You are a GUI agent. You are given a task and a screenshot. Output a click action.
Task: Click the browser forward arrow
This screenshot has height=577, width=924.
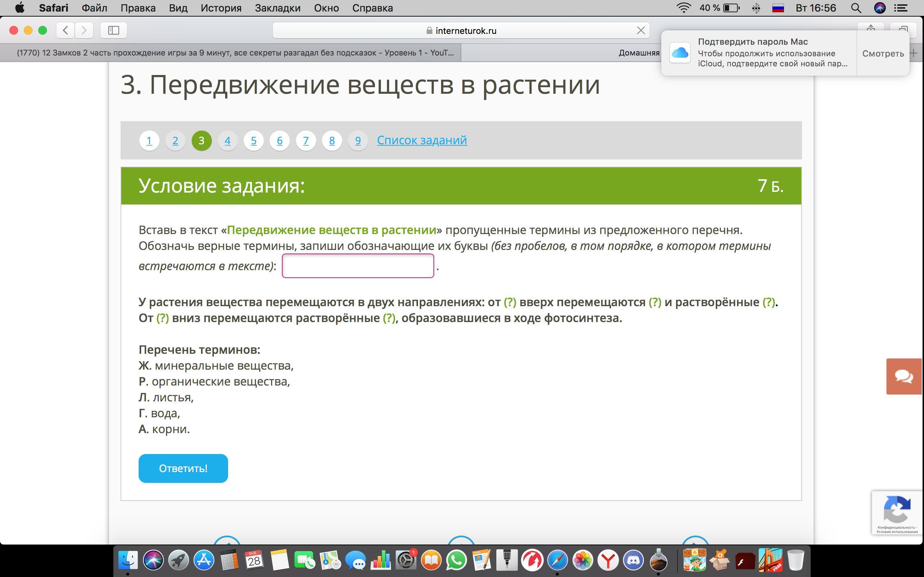pos(84,30)
